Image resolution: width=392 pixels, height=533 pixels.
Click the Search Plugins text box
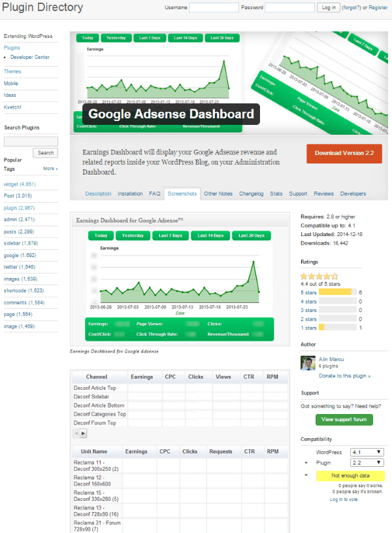tap(31, 141)
